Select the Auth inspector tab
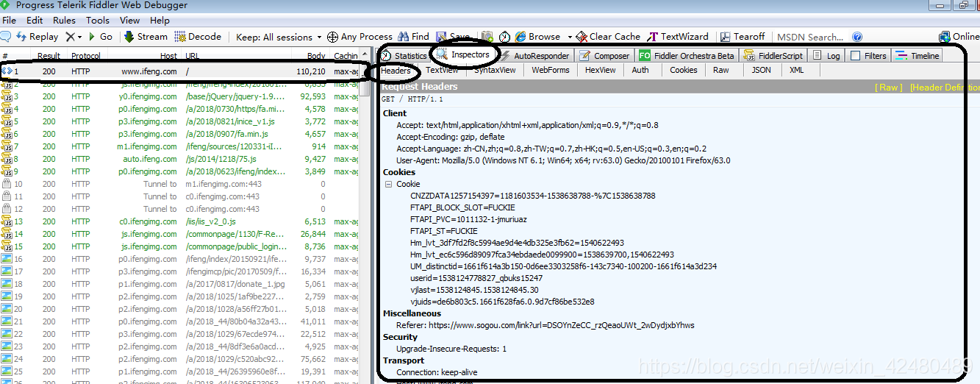The height and width of the screenshot is (384, 980). tap(640, 71)
